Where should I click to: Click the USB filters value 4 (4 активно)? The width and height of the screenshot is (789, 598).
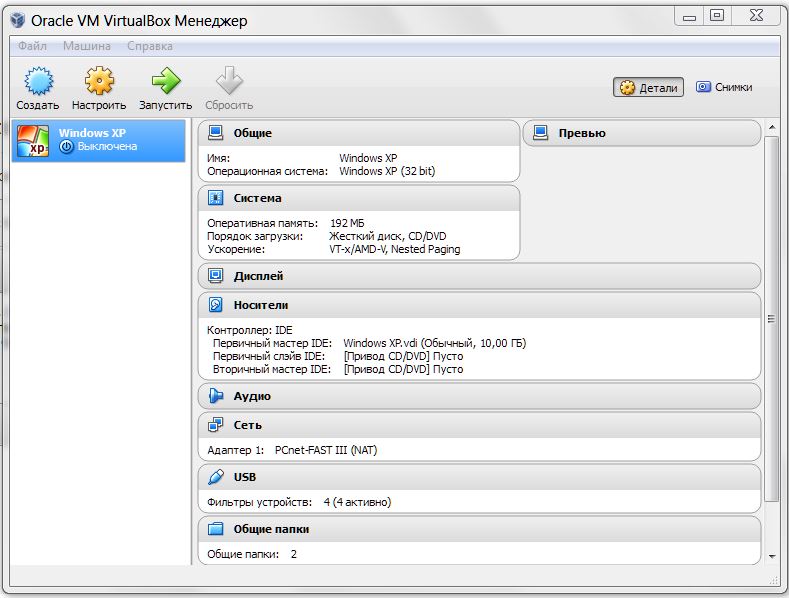pos(357,502)
